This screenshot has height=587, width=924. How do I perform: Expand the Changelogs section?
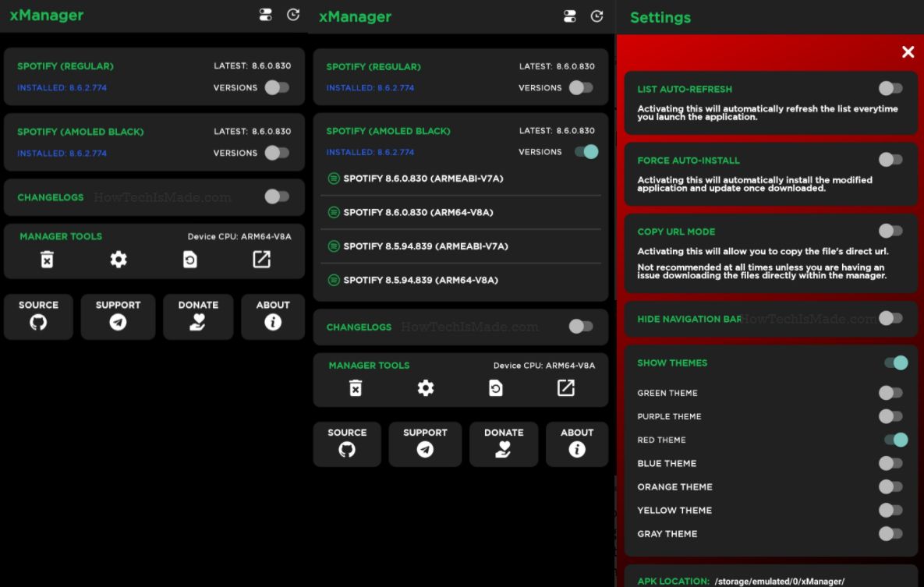coord(276,197)
